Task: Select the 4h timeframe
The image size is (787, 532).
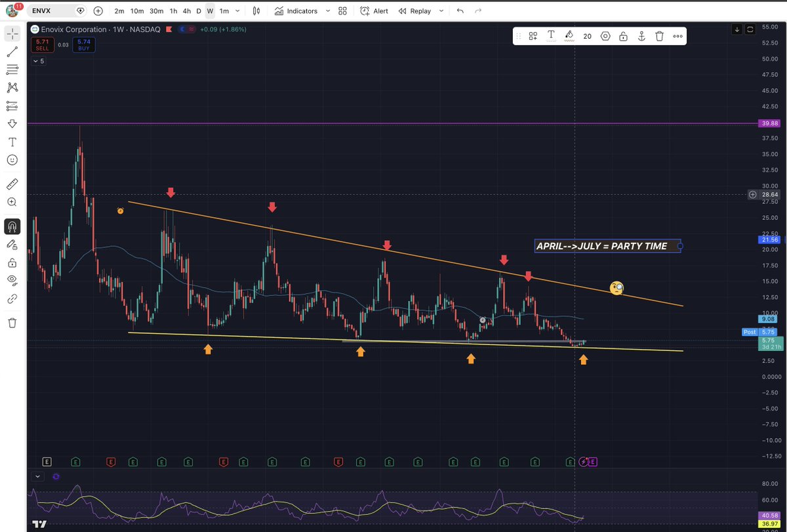Action: [x=187, y=11]
